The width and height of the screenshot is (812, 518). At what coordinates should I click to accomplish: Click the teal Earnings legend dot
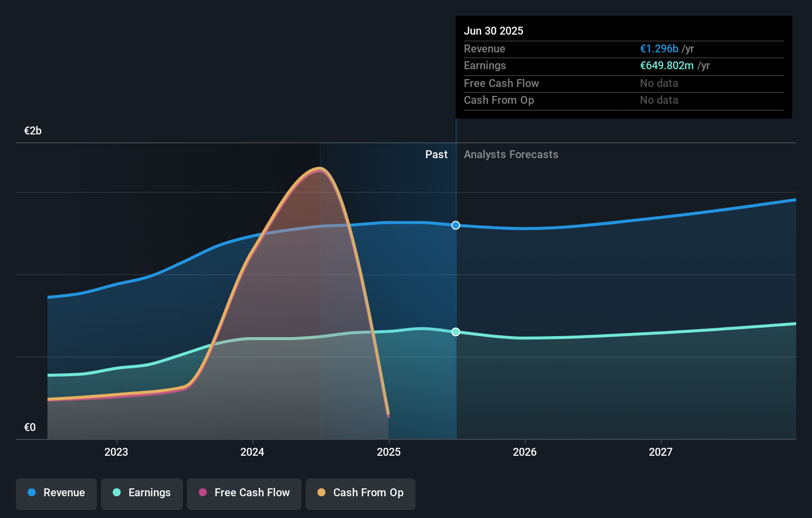(x=117, y=492)
